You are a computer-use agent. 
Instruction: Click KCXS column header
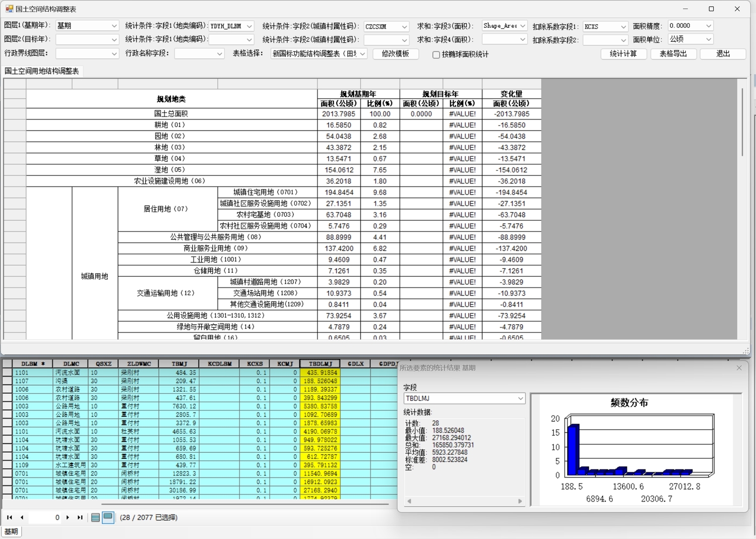pos(255,364)
